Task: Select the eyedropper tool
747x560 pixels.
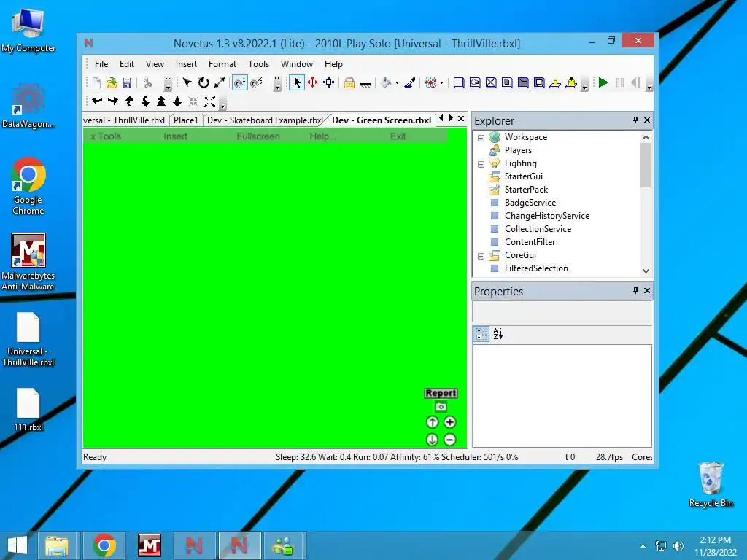Action: [410, 83]
